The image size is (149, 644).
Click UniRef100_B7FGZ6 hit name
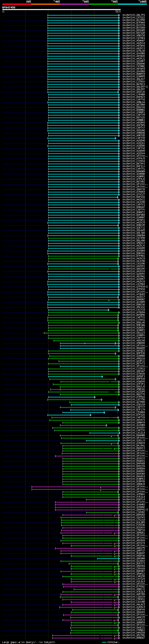tap(133, 415)
